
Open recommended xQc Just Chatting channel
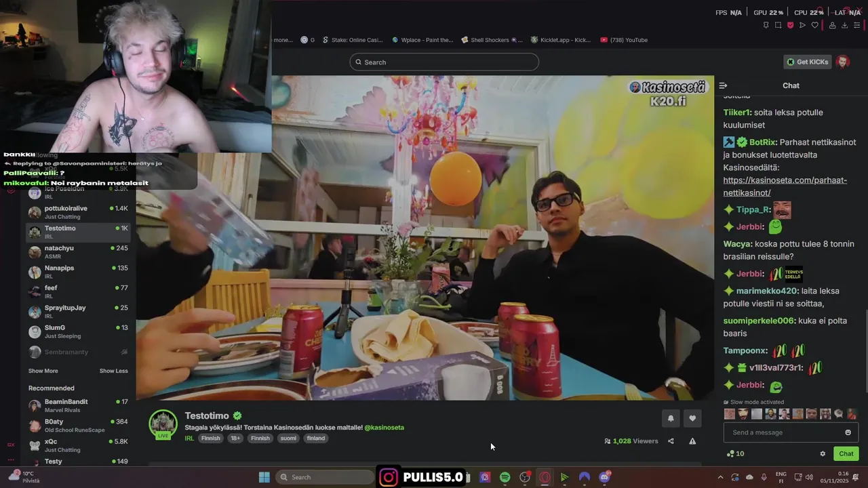[78, 445]
